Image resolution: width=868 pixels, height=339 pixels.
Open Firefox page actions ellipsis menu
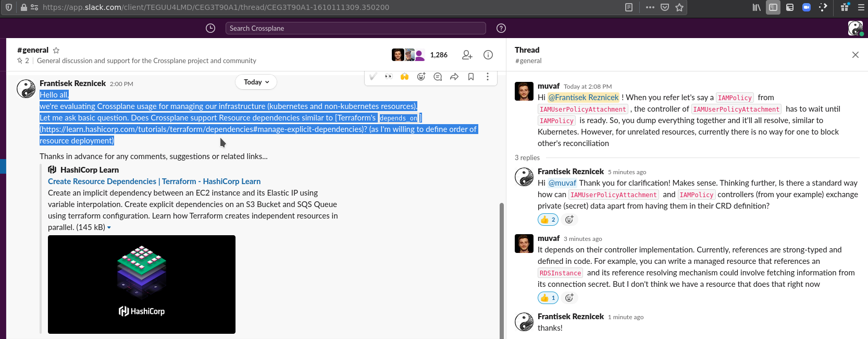pos(650,7)
